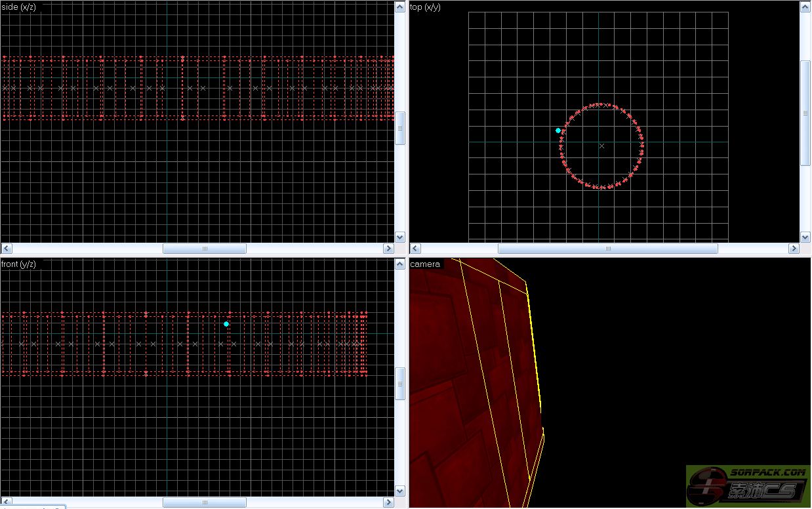Click left scroll arrow under side (x/z) view
This screenshot has height=509, width=812.
tap(7, 249)
